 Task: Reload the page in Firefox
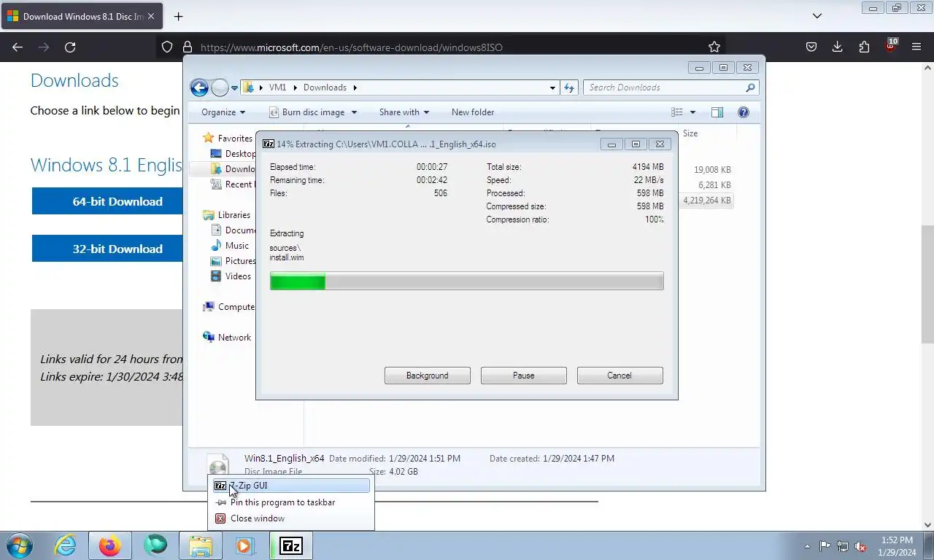pos(70,47)
